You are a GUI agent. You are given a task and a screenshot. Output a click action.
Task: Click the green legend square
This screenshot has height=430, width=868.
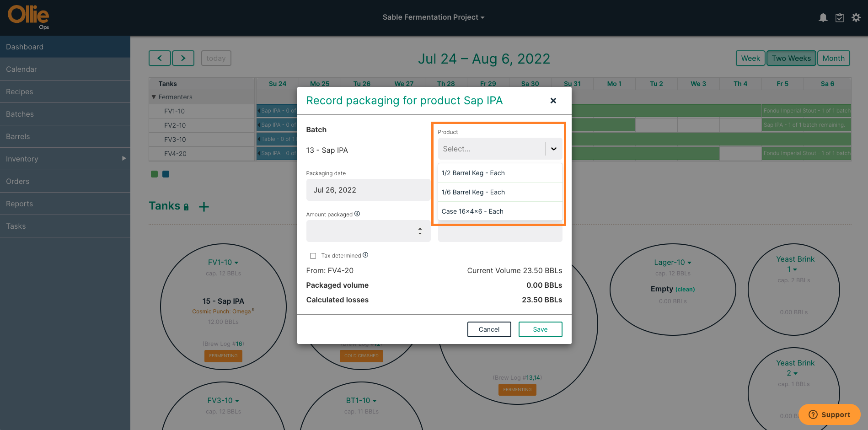point(155,174)
